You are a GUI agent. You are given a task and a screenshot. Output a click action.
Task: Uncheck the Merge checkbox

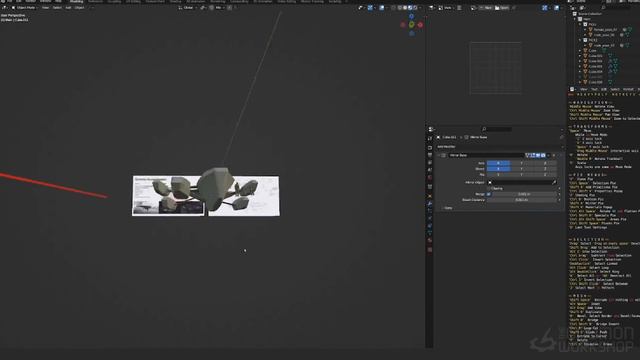click(489, 194)
